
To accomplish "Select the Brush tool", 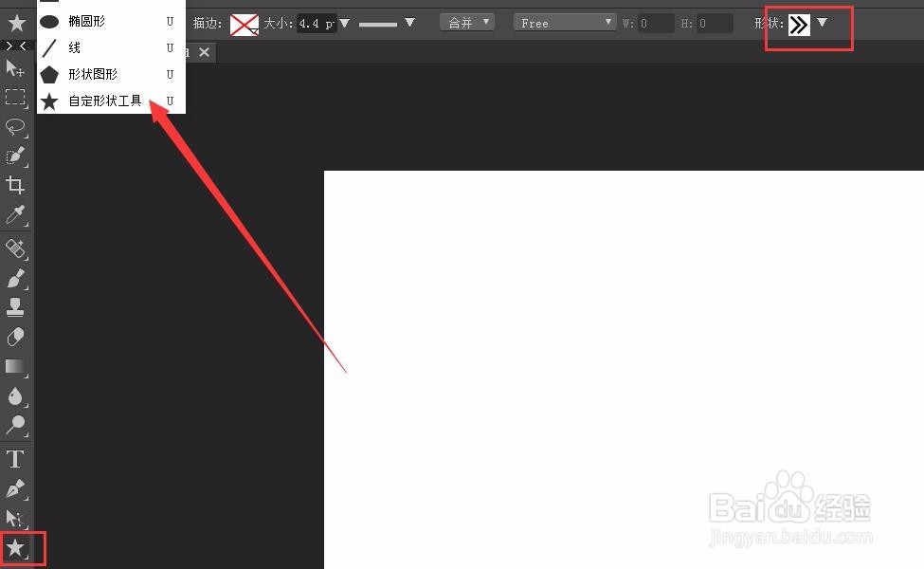I will [15, 278].
